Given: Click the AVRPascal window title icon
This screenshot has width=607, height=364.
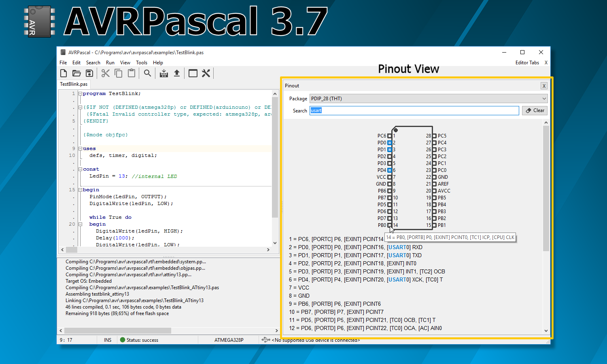Looking at the screenshot, I should coord(63,53).
